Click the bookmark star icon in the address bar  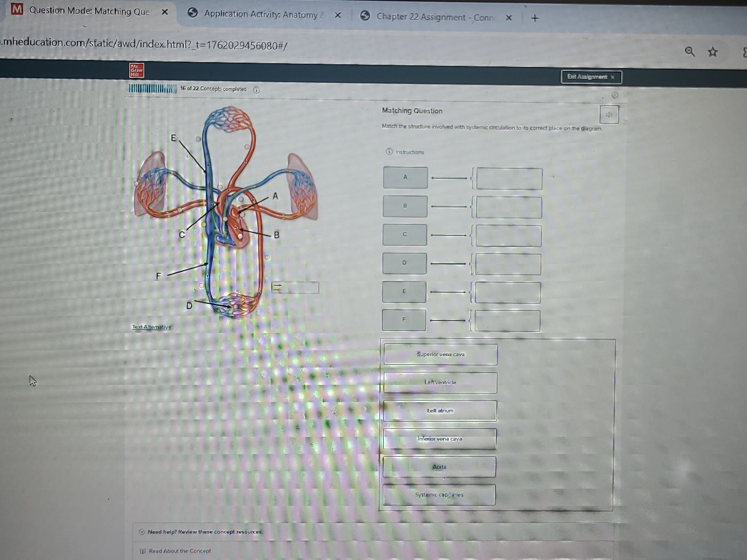pyautogui.click(x=713, y=51)
